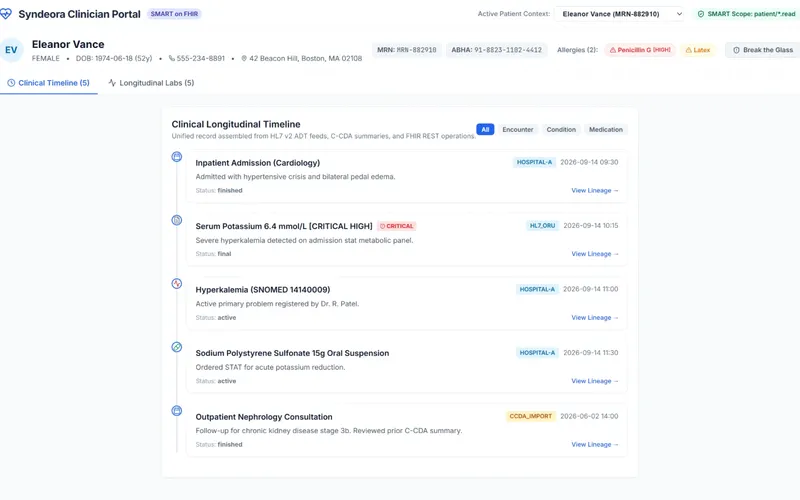Click the SMART Scope patient/*.read badge
This screenshot has height=500, width=800.
[746, 14]
